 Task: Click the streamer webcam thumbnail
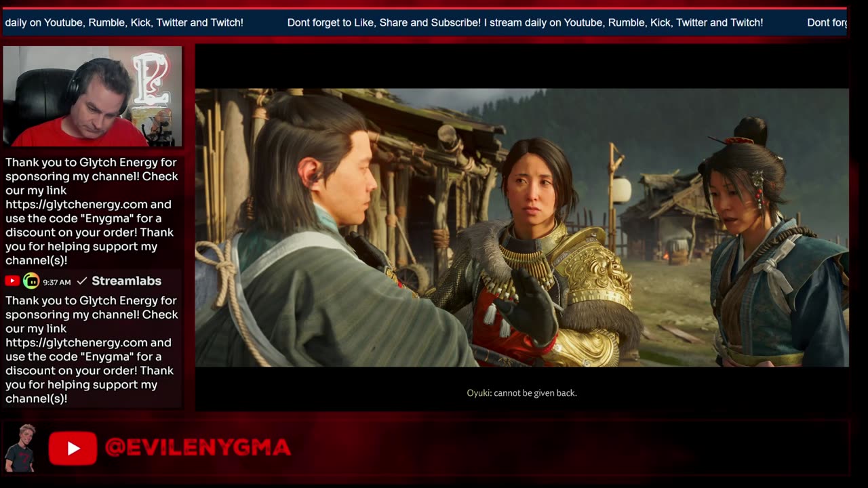[93, 96]
